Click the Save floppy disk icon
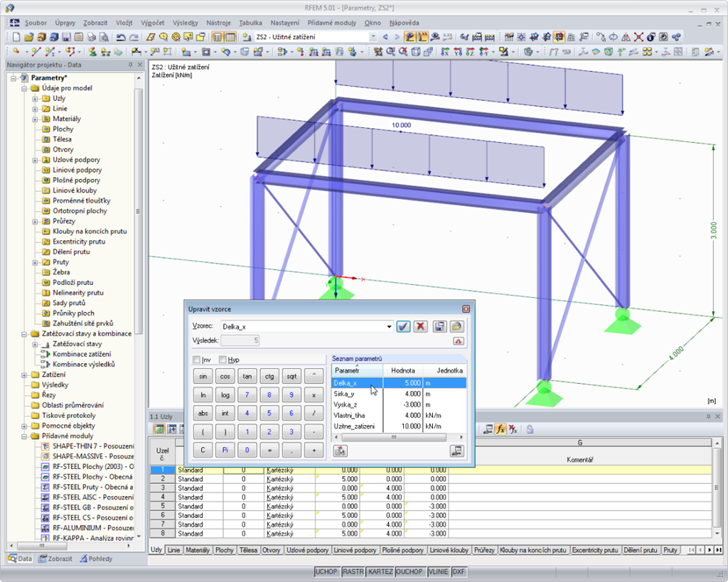 (x=66, y=37)
